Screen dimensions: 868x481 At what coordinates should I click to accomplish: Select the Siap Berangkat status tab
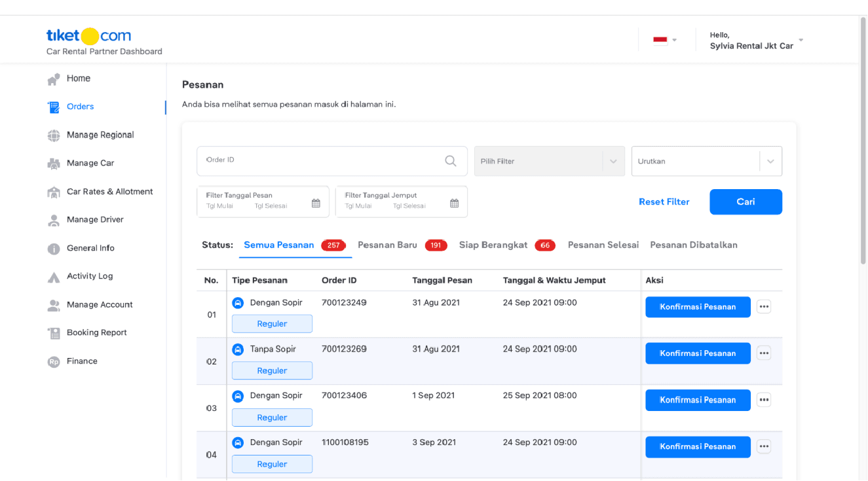click(493, 245)
